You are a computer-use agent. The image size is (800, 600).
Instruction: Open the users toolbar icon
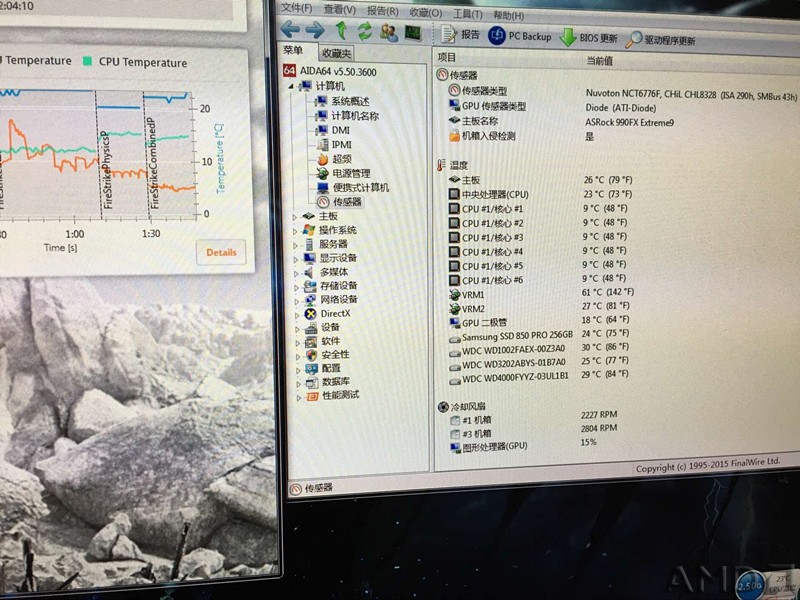click(x=389, y=33)
